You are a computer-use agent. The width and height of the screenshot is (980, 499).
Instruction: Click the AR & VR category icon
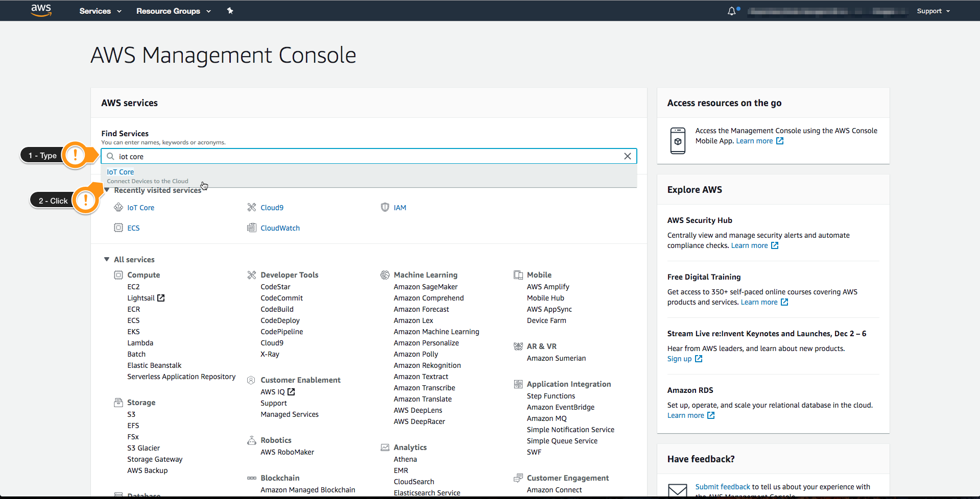[x=518, y=346]
